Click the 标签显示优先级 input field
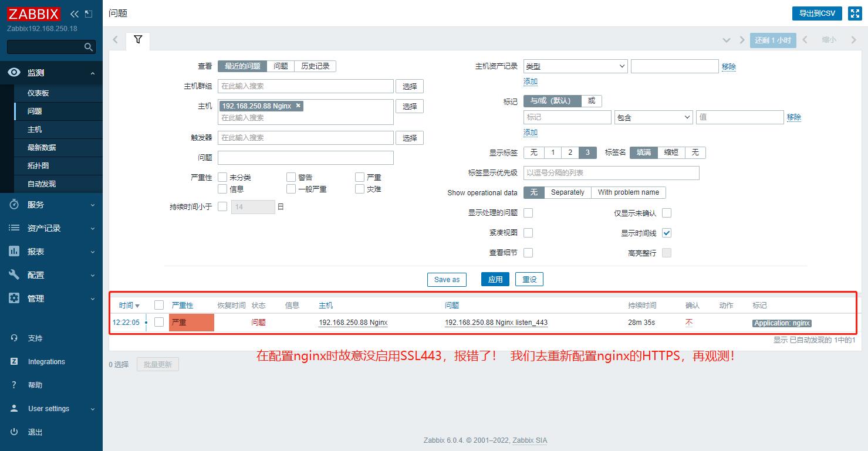Viewport: 868px width, 451px height. [x=612, y=173]
